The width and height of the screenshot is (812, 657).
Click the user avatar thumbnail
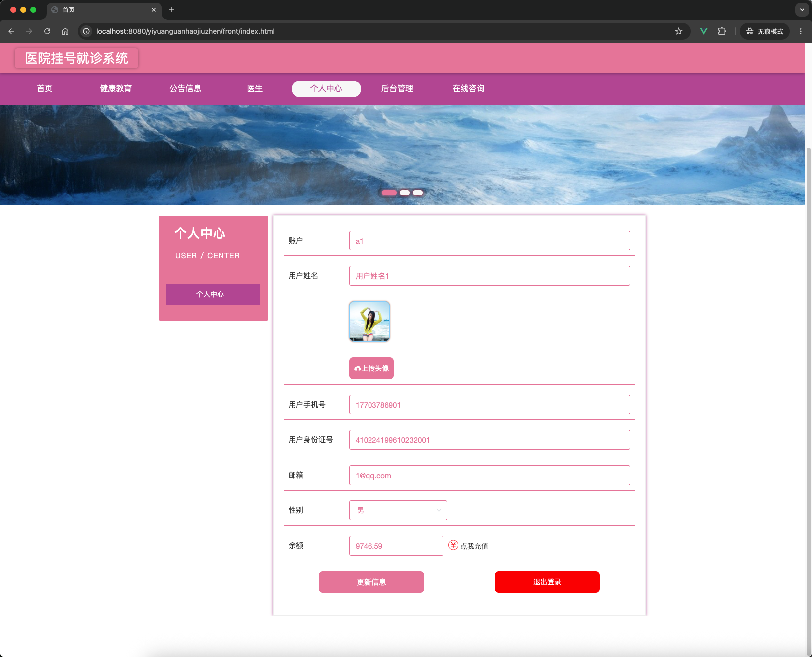[369, 321]
